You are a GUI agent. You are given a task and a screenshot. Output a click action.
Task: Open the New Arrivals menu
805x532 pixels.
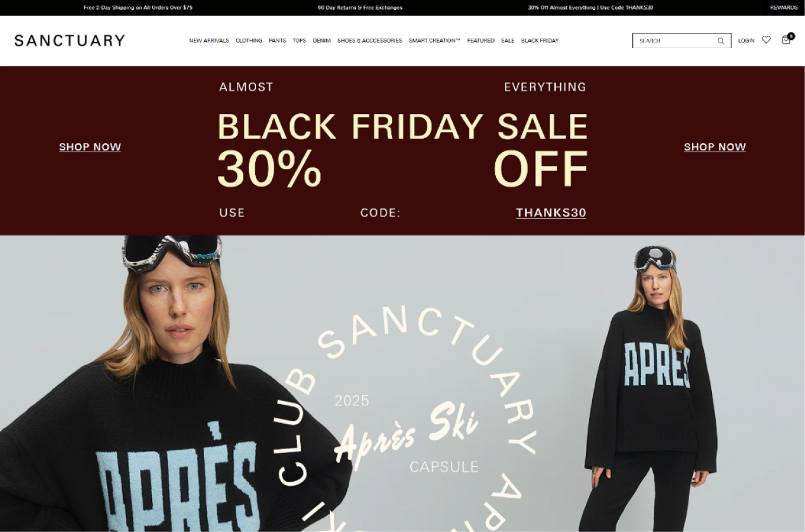click(x=209, y=41)
